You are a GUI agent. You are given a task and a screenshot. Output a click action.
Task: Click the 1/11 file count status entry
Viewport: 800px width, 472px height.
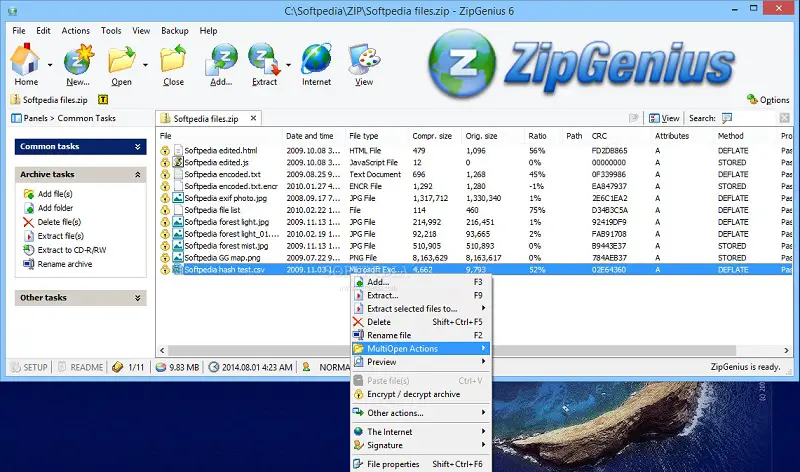(129, 367)
